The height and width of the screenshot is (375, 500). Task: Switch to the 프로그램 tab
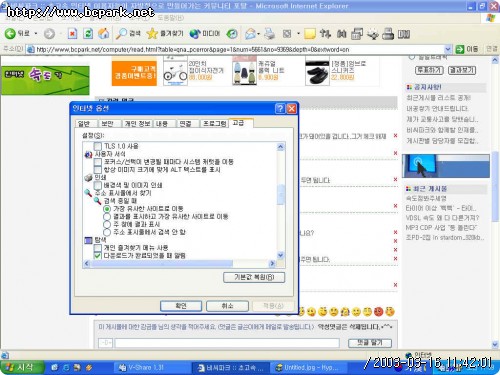pos(214,124)
